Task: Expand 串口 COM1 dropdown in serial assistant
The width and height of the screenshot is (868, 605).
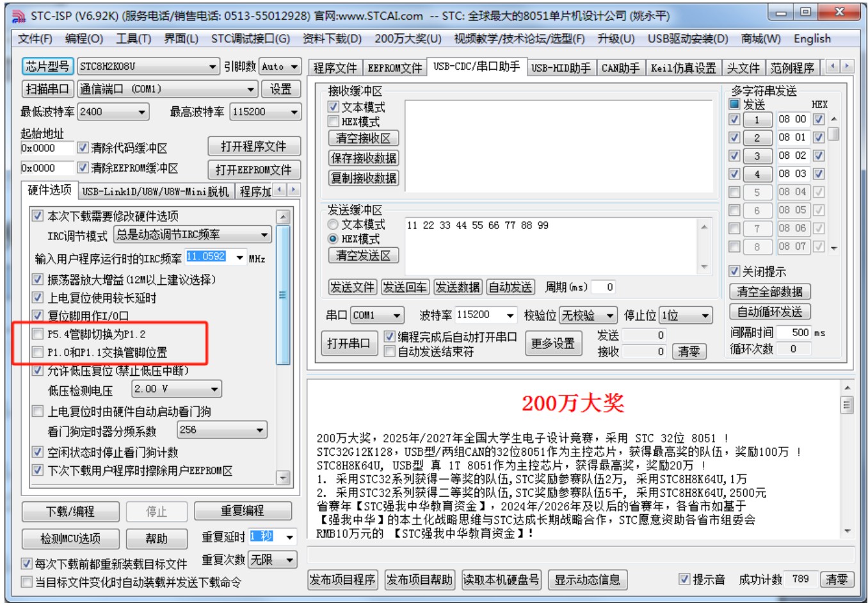Action: 397,315
